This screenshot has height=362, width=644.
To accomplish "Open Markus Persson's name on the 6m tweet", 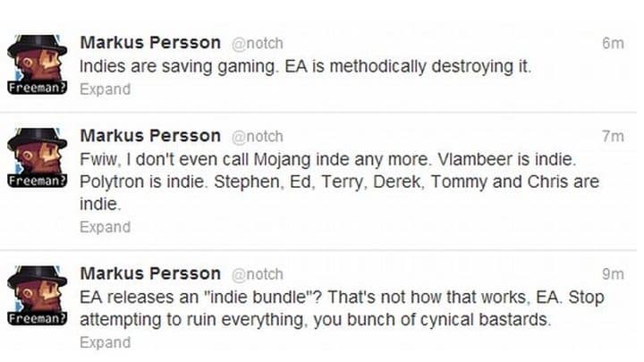I will coord(150,42).
